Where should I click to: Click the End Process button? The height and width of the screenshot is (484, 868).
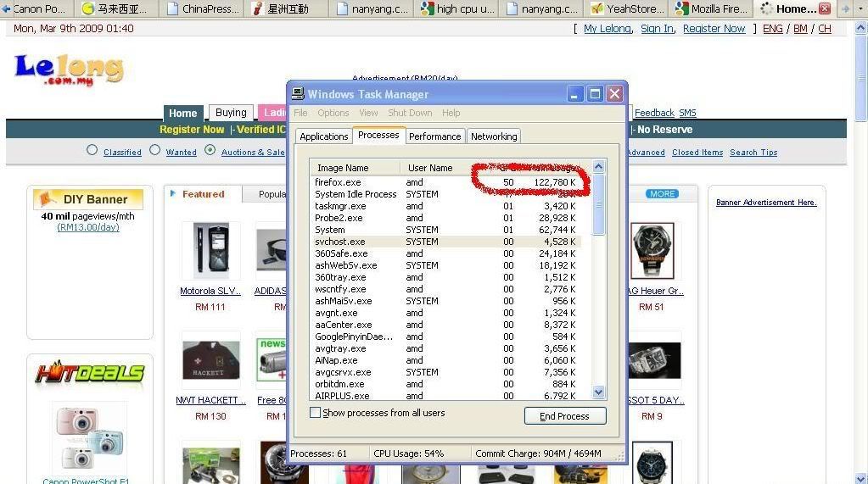(564, 416)
